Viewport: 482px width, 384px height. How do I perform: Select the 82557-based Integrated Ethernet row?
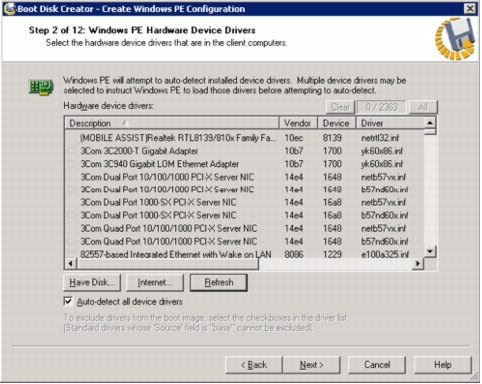(244, 255)
